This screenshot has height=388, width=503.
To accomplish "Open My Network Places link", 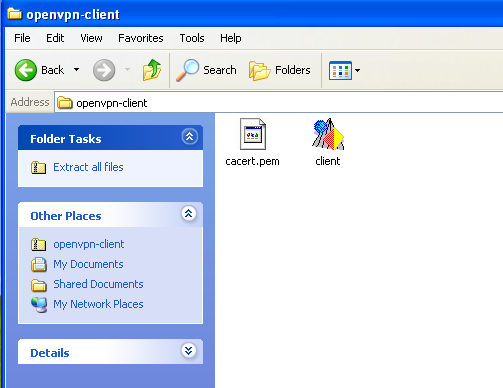I will (x=98, y=304).
